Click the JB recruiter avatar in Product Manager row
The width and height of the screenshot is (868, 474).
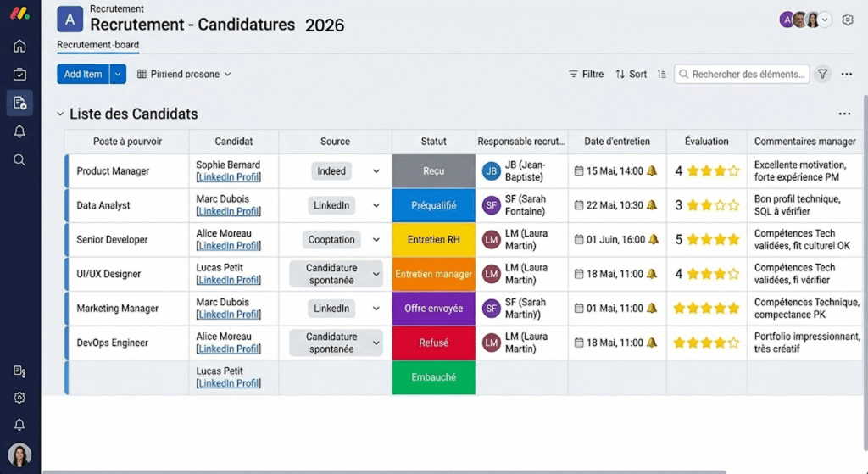(x=491, y=171)
